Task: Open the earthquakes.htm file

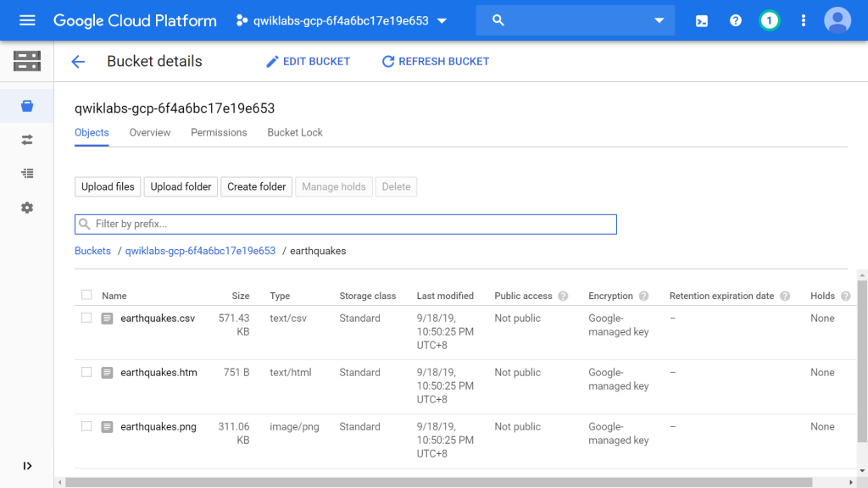Action: 159,373
